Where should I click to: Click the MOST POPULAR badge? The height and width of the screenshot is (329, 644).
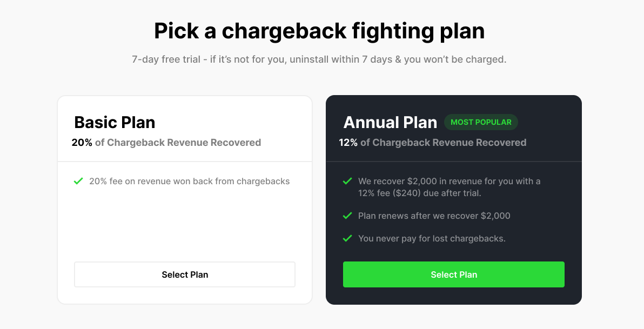[x=481, y=122]
